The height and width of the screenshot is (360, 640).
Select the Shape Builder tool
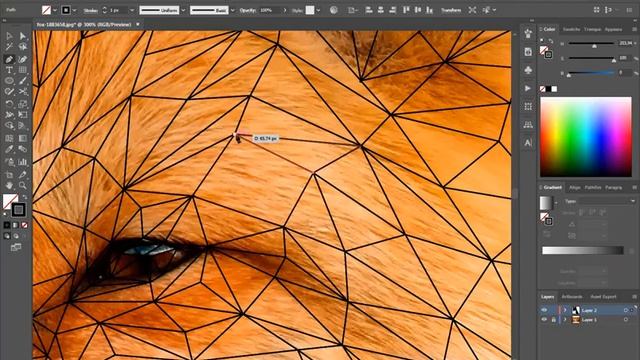9,126
